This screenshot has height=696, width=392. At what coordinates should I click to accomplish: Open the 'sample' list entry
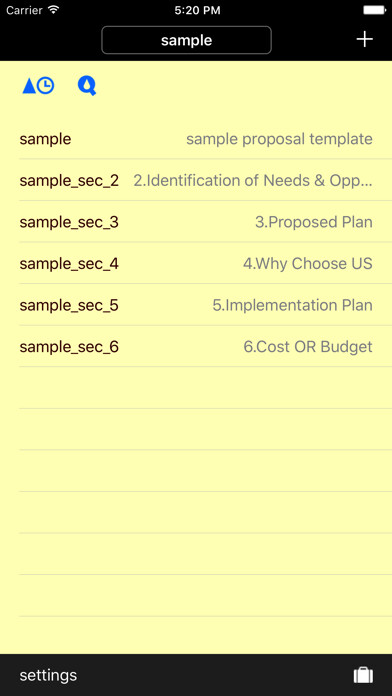coord(205,138)
